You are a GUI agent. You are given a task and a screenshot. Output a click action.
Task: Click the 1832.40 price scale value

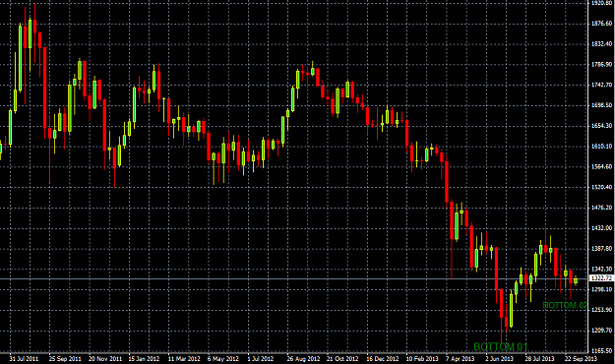coord(601,44)
